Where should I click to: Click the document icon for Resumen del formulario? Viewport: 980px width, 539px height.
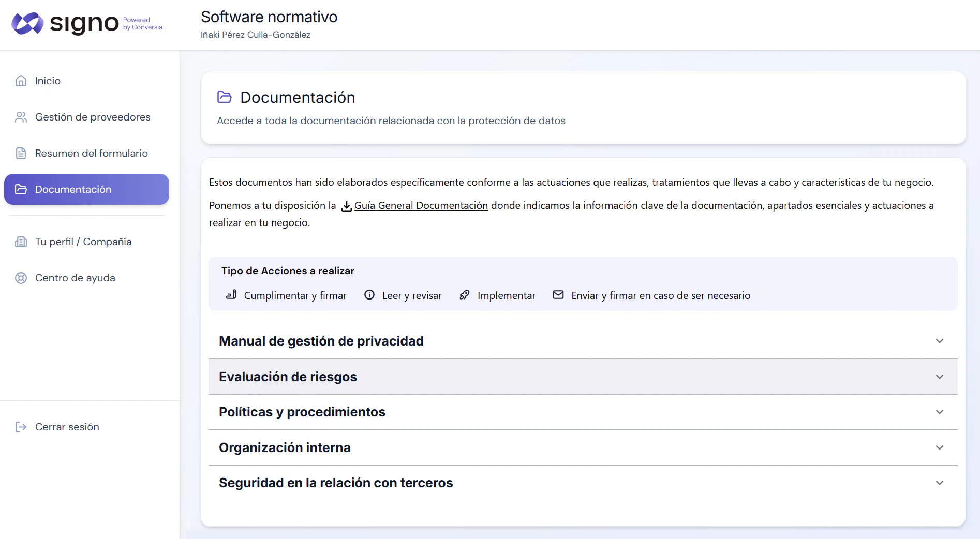pos(21,153)
